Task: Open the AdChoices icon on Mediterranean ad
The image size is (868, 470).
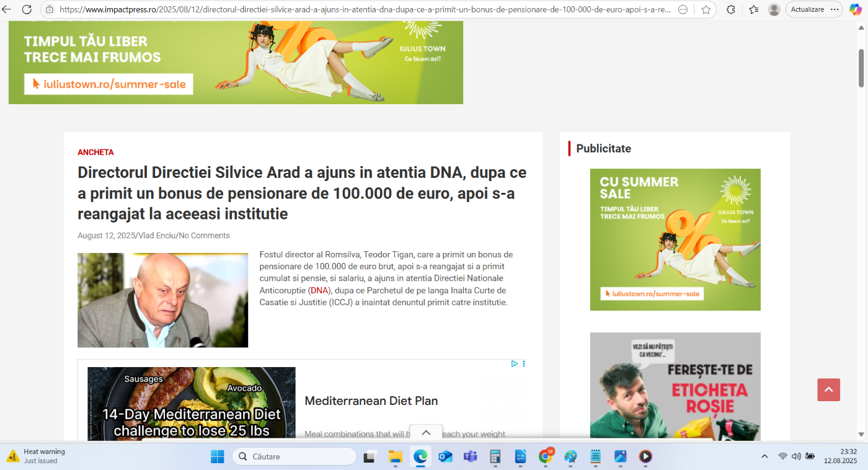Action: click(x=515, y=364)
